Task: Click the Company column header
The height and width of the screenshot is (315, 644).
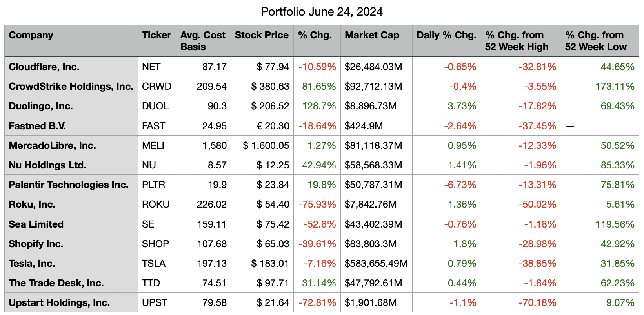Action: tap(31, 35)
